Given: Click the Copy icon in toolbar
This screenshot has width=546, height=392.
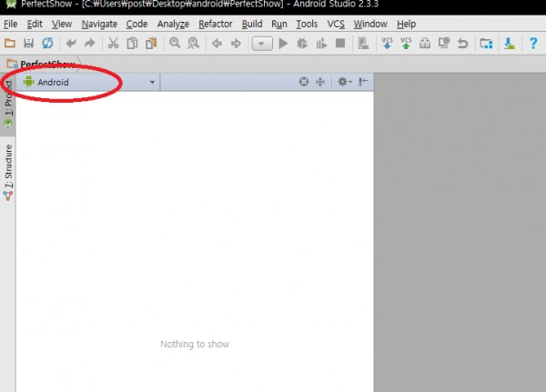Looking at the screenshot, I should point(132,43).
